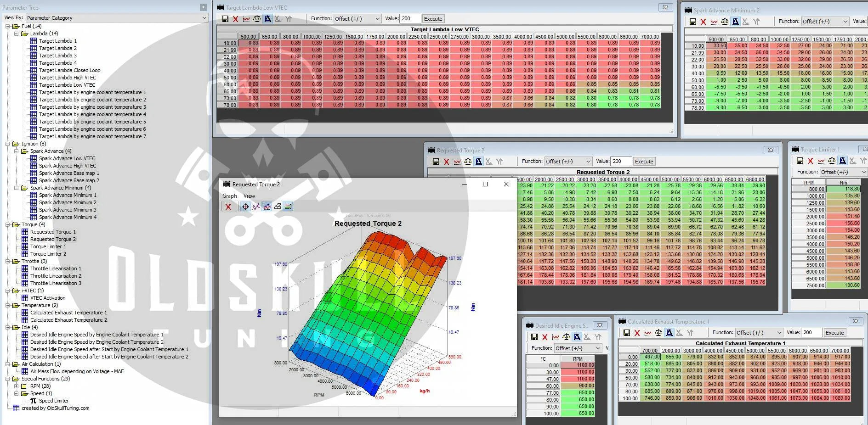
Task: Toggle the highlighted blue flask icon in Target Lambda toolbar
Action: [x=267, y=19]
